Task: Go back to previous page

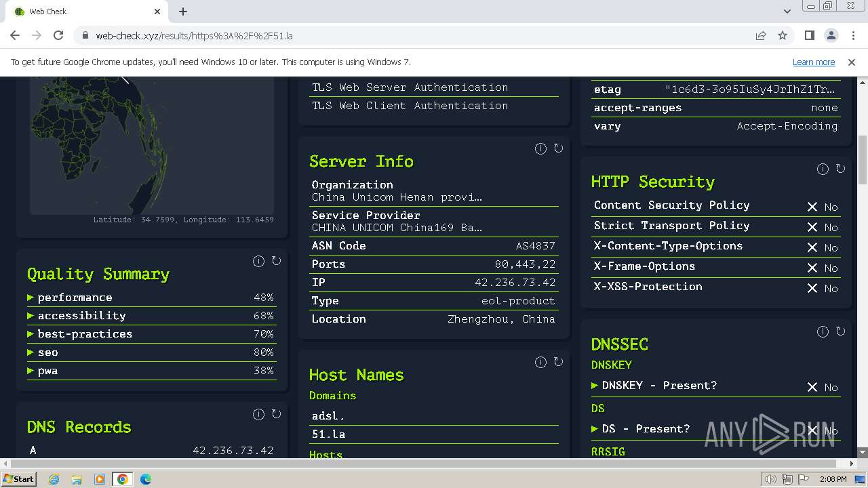Action: click(x=15, y=35)
